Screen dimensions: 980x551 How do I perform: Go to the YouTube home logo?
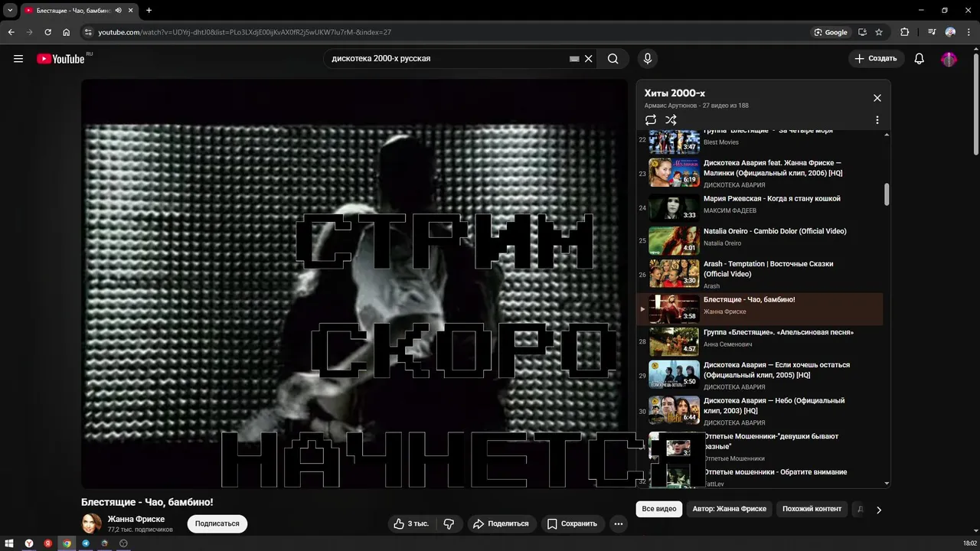pyautogui.click(x=60, y=59)
